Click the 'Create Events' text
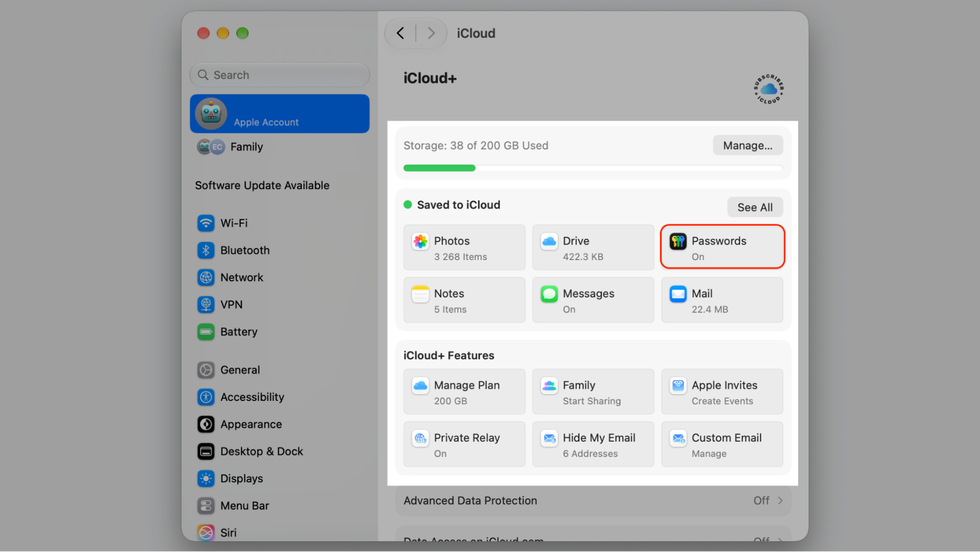Viewport: 980px width, 552px height. 722,401
